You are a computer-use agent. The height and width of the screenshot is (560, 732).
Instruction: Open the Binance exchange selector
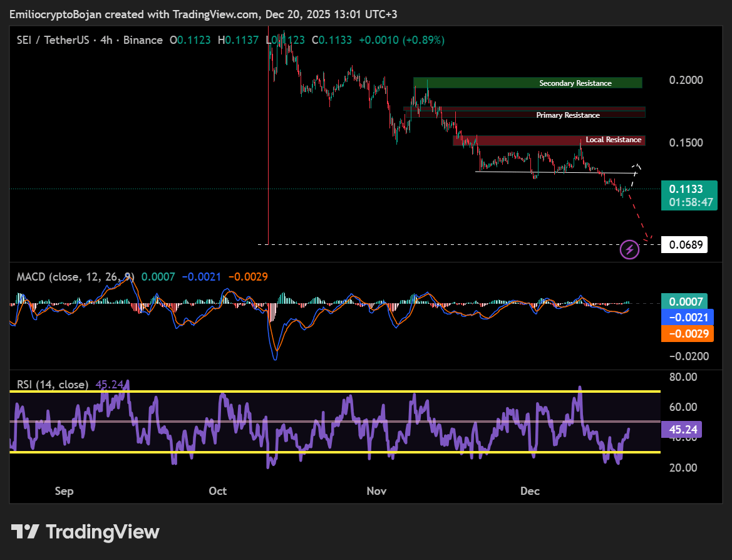pyautogui.click(x=143, y=39)
